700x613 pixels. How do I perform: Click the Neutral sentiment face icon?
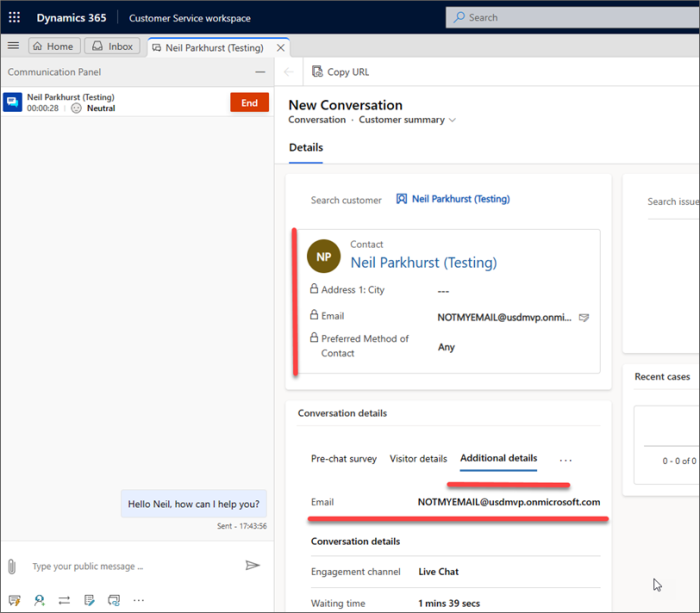[76, 108]
